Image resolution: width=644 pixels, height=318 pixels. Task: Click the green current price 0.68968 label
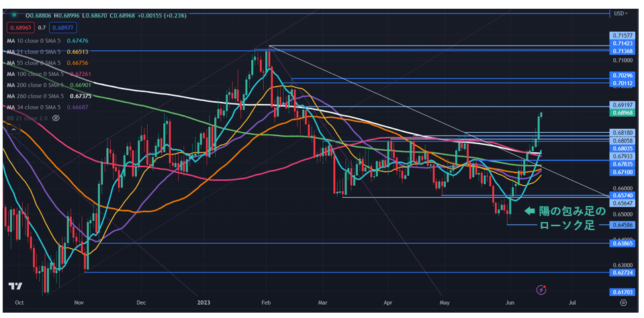pos(621,113)
